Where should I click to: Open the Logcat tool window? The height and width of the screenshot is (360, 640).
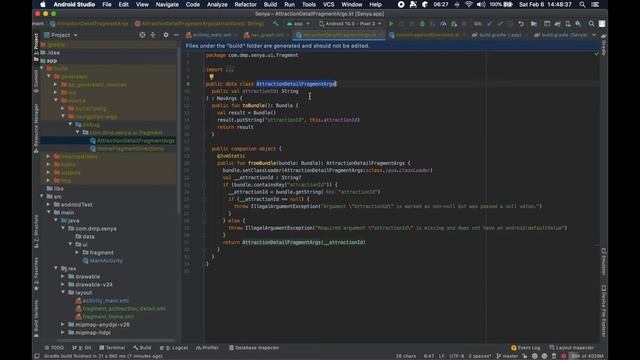(x=174, y=348)
